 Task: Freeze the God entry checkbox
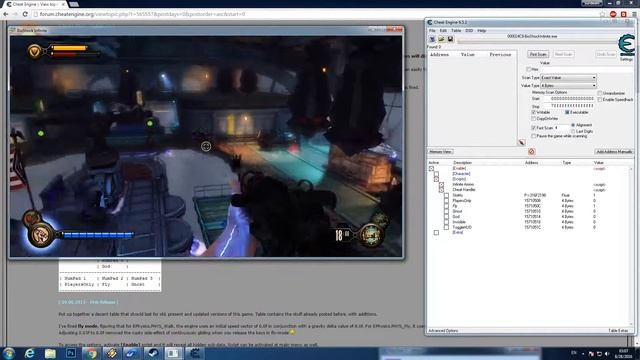[446, 217]
